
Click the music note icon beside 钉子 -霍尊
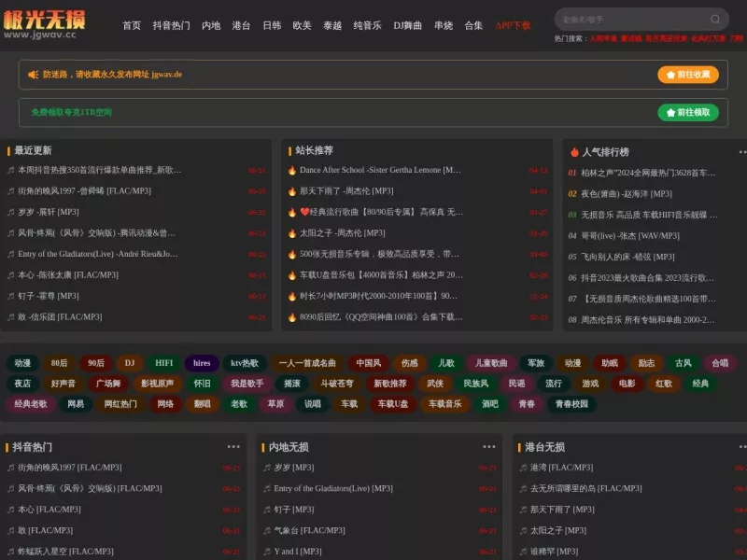click(10, 296)
